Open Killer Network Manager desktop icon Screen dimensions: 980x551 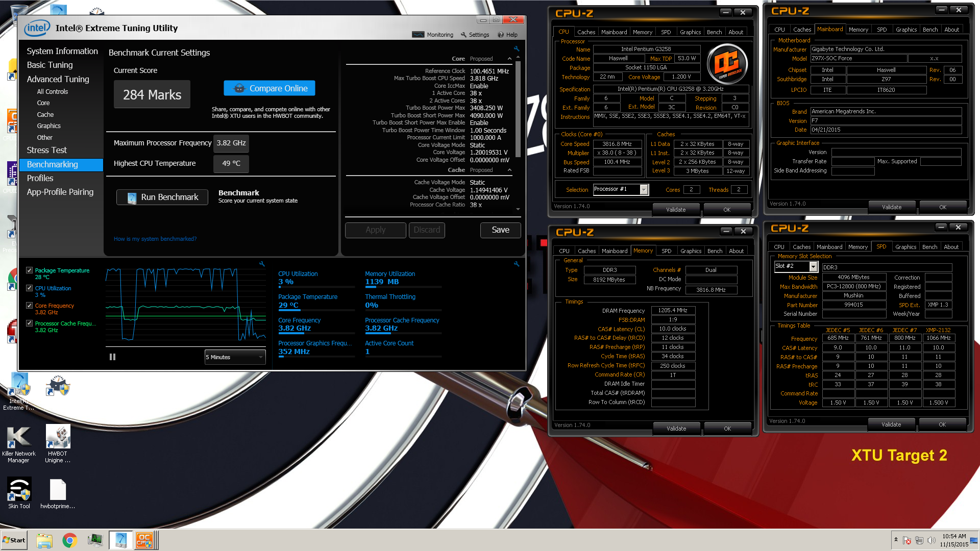19,444
